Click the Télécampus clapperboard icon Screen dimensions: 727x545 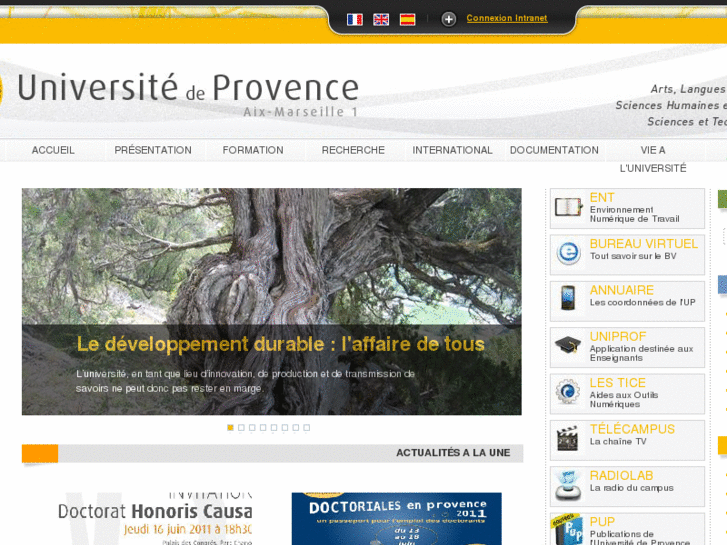(568, 438)
